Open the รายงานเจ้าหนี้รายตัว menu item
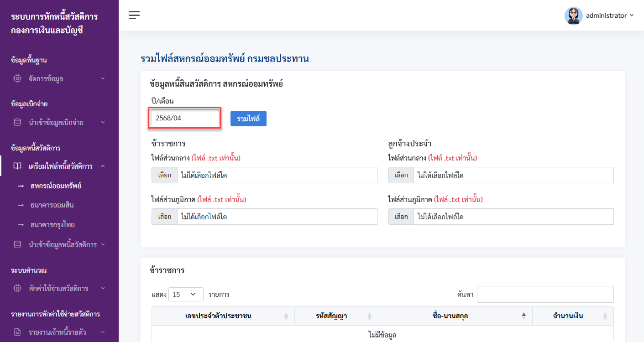644x342 pixels. [x=57, y=332]
